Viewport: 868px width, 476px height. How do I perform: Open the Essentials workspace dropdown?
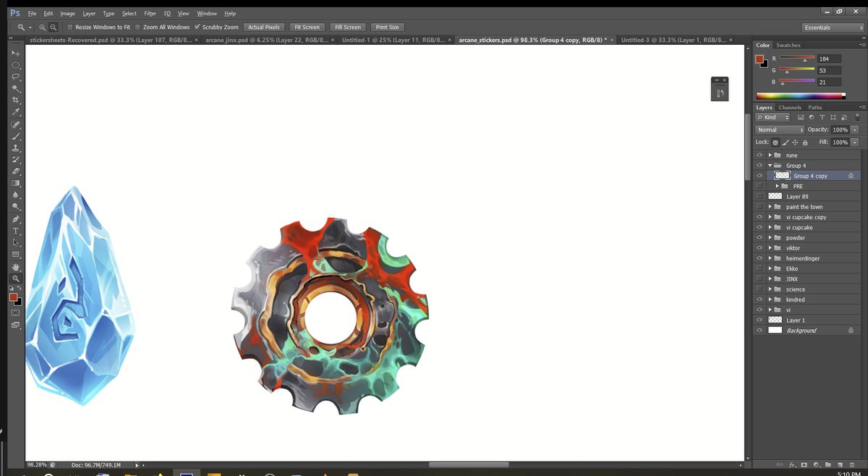click(x=833, y=27)
